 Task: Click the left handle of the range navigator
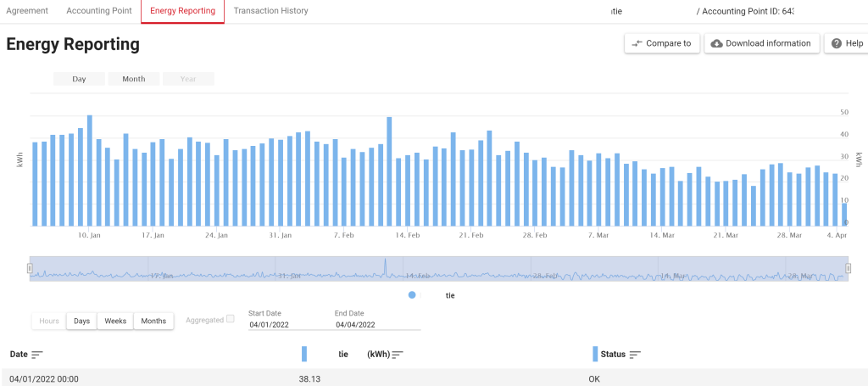tap(30, 268)
